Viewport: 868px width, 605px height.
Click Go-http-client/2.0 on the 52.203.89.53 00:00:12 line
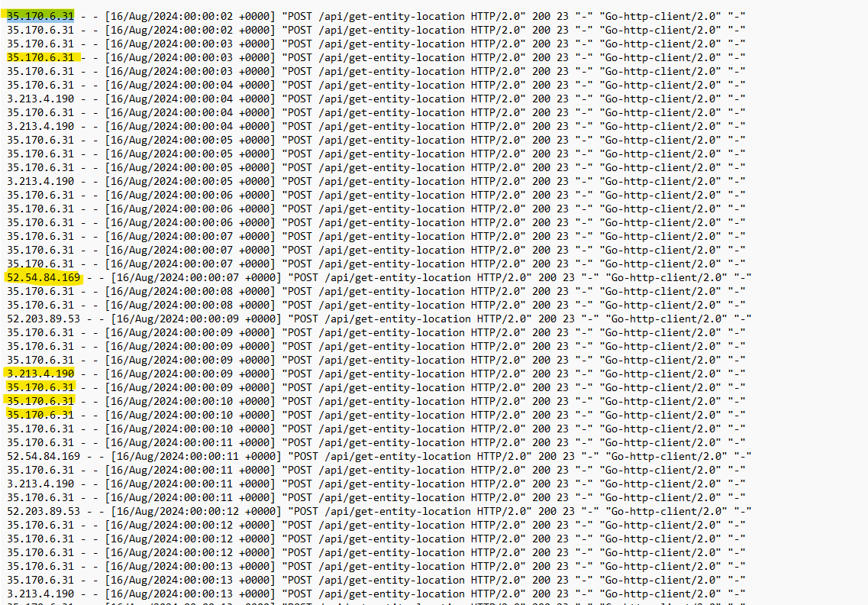[666, 511]
